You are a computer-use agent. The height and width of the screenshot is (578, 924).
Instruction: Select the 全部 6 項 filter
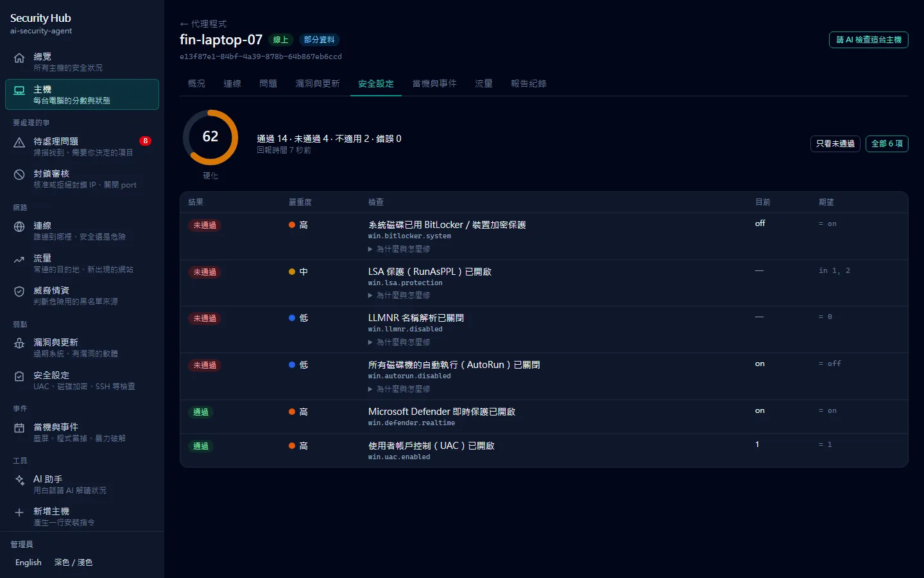click(x=887, y=144)
